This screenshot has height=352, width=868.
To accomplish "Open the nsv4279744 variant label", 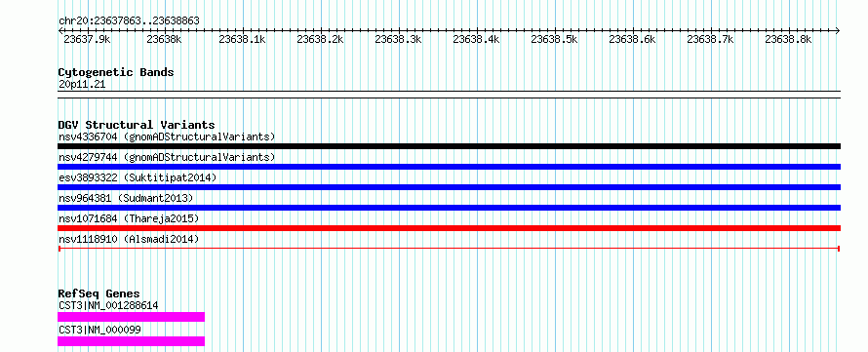I will tap(167, 158).
